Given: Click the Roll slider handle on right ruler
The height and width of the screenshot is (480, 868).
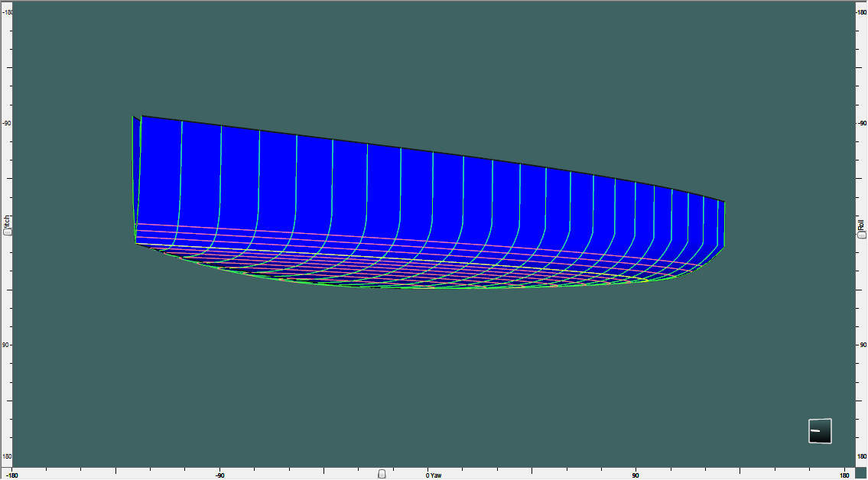Looking at the screenshot, I should (861, 235).
